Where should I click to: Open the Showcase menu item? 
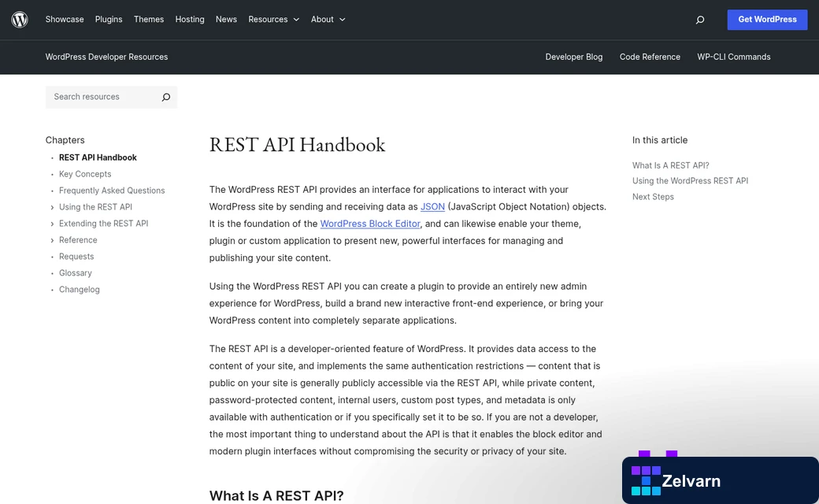coord(65,20)
